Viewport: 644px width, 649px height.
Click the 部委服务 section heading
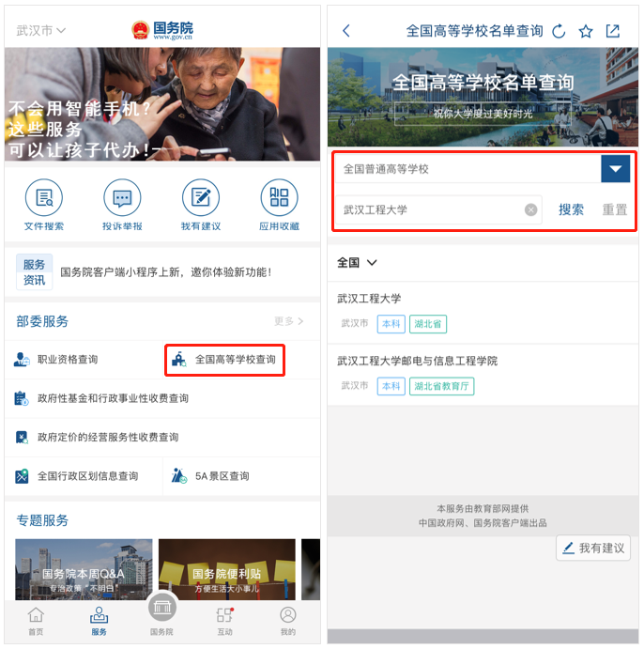[x=42, y=321]
